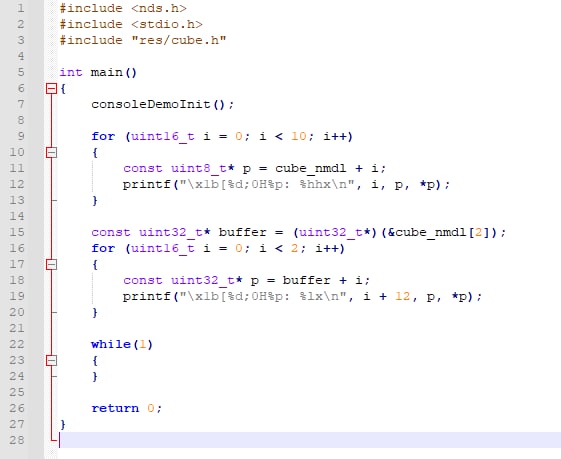Click the format string containing "%lx"
This screenshot has height=459, width=561.
[x=263, y=297]
